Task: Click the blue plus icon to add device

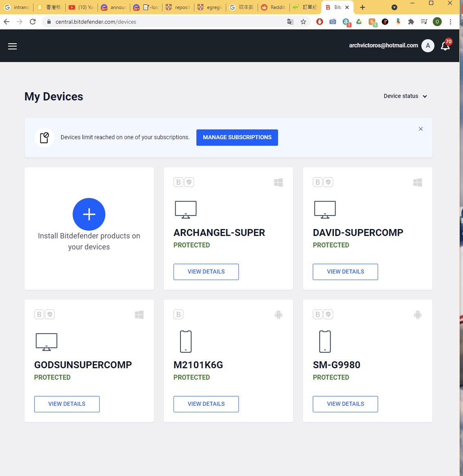Action: point(89,214)
